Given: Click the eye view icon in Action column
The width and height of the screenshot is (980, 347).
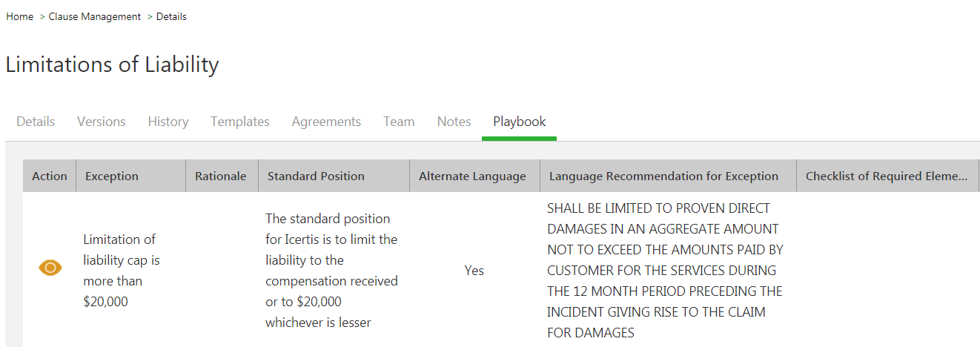Looking at the screenshot, I should pyautogui.click(x=50, y=268).
